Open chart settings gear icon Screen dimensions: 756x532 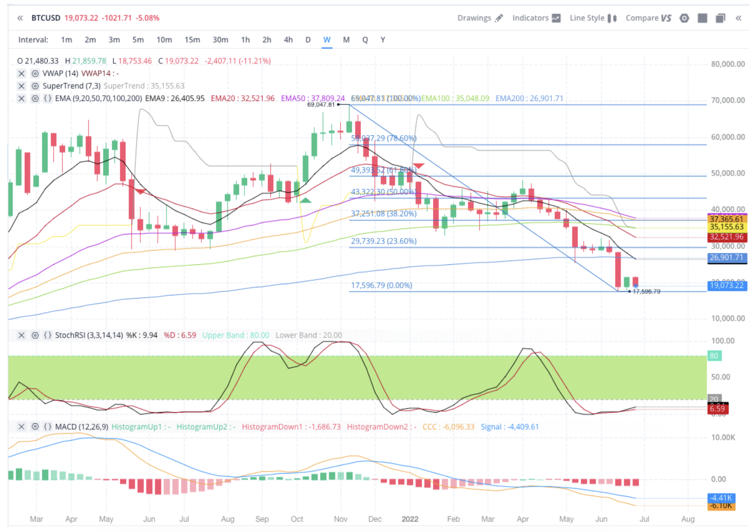coord(684,18)
